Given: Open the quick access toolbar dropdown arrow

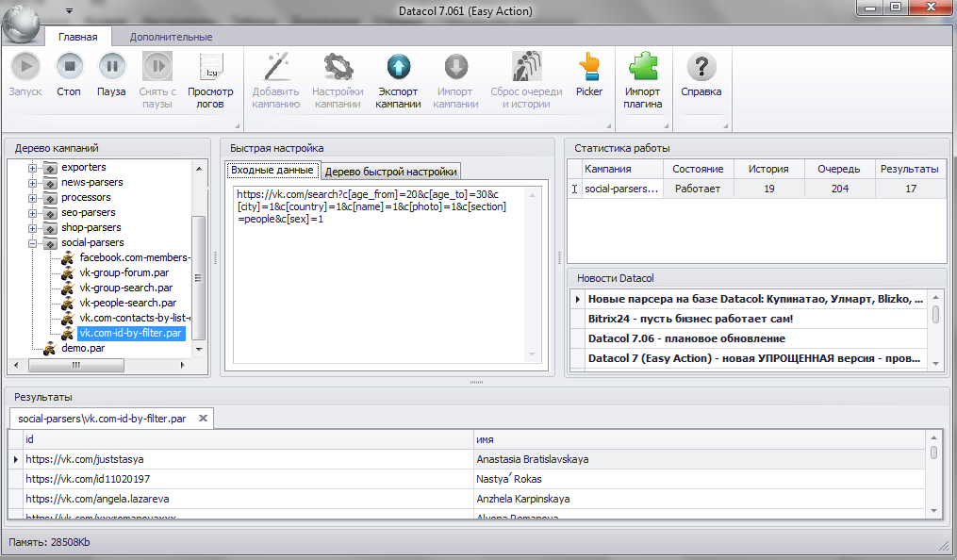Looking at the screenshot, I should click(x=69, y=11).
